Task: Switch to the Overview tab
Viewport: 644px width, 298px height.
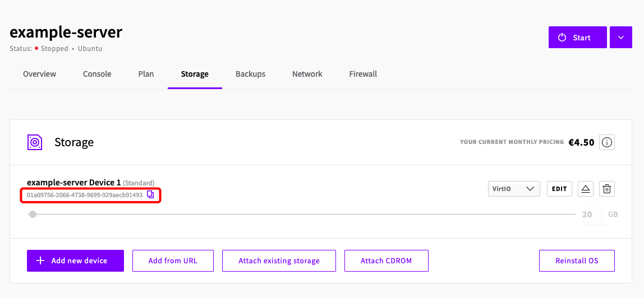Action: coord(39,74)
